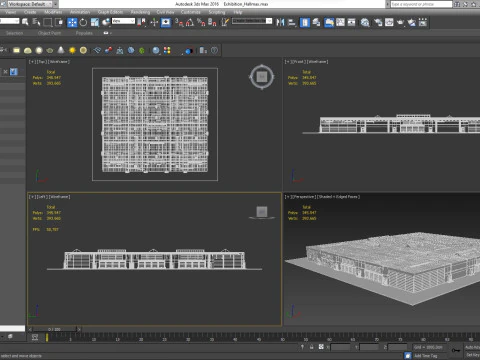
Task: Toggle the Ribbon display
Action: [329, 22]
